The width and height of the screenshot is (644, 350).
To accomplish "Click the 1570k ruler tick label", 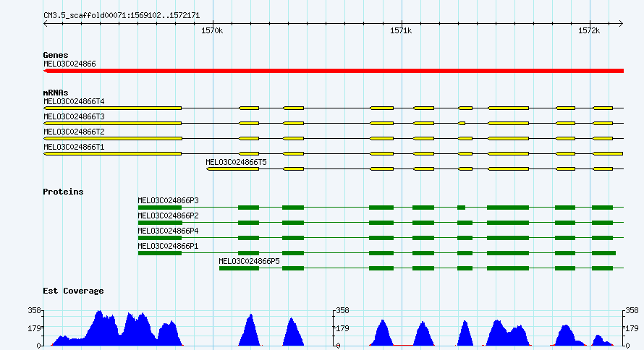I will click(212, 31).
